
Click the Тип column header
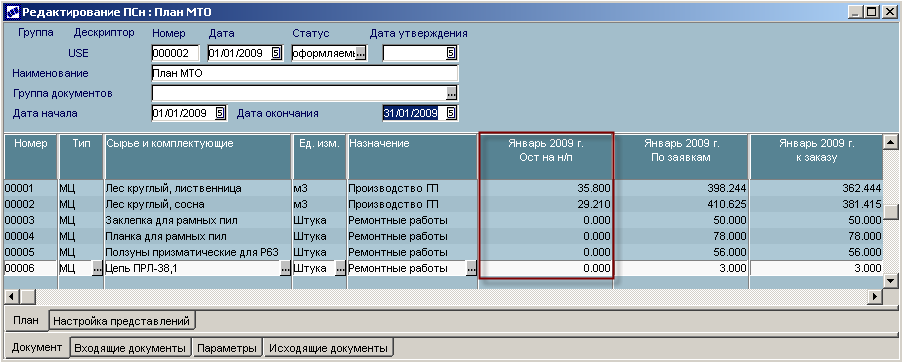coord(81,157)
